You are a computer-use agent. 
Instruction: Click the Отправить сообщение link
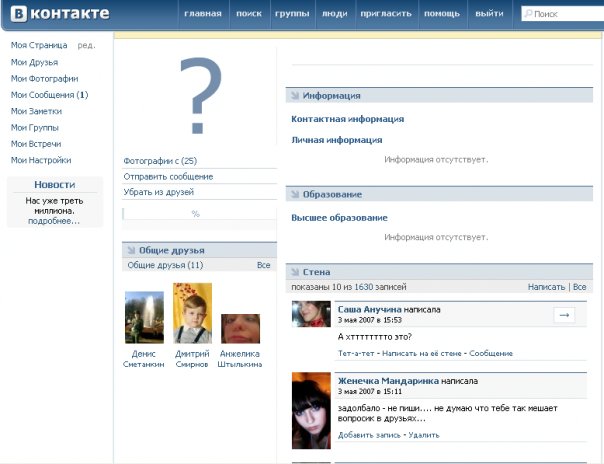(x=168, y=176)
